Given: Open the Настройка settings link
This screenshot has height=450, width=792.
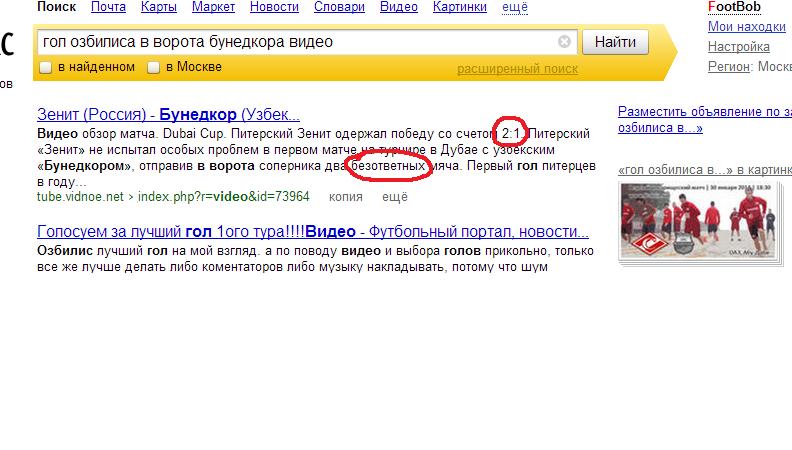Looking at the screenshot, I should coord(738,47).
